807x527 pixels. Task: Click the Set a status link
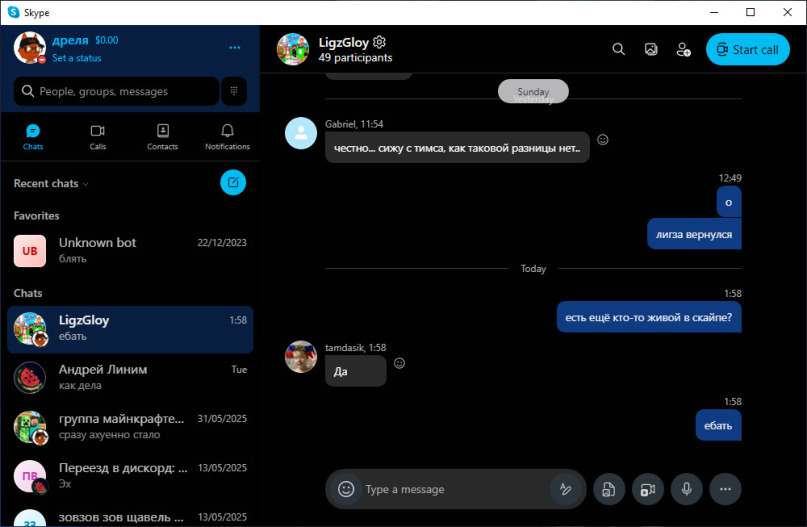click(77, 58)
